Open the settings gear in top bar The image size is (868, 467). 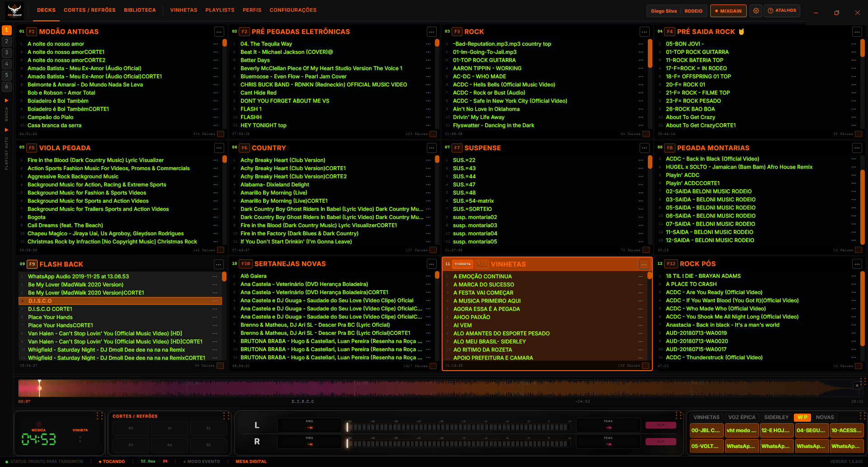click(x=756, y=11)
